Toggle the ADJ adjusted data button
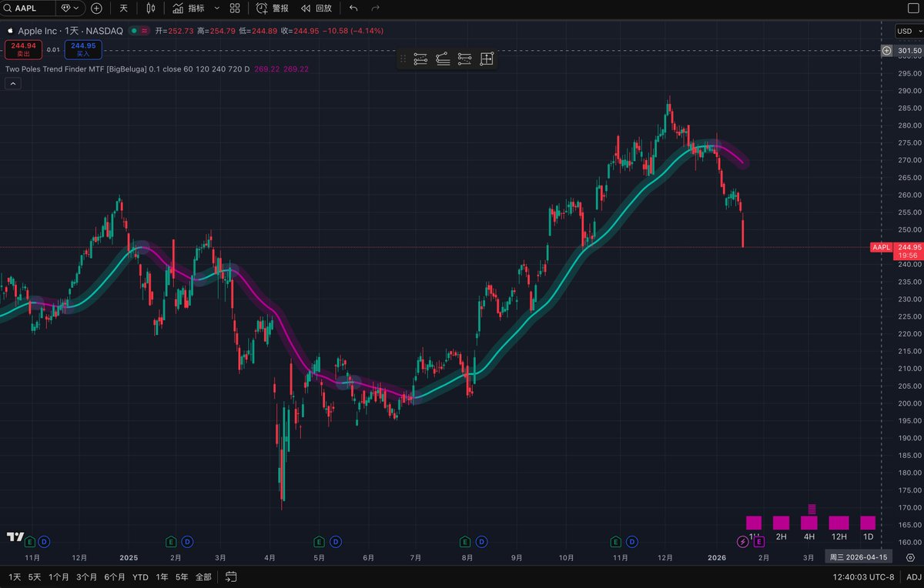This screenshot has width=924, height=588. point(912,576)
